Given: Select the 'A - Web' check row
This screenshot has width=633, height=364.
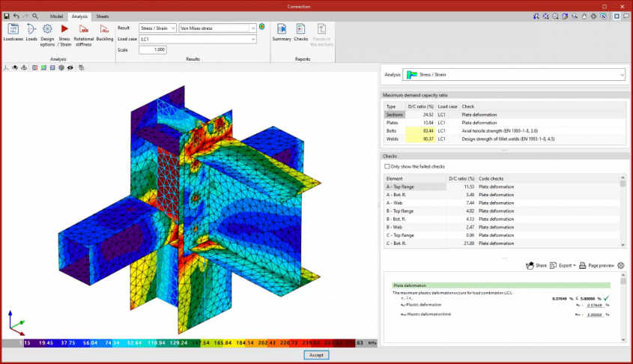Looking at the screenshot, I should click(x=502, y=203).
